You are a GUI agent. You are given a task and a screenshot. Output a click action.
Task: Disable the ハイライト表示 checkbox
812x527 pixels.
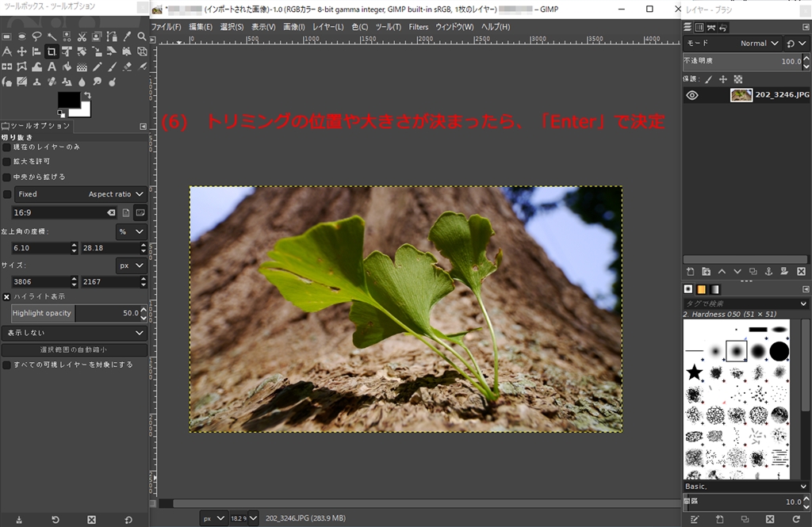(x=7, y=296)
